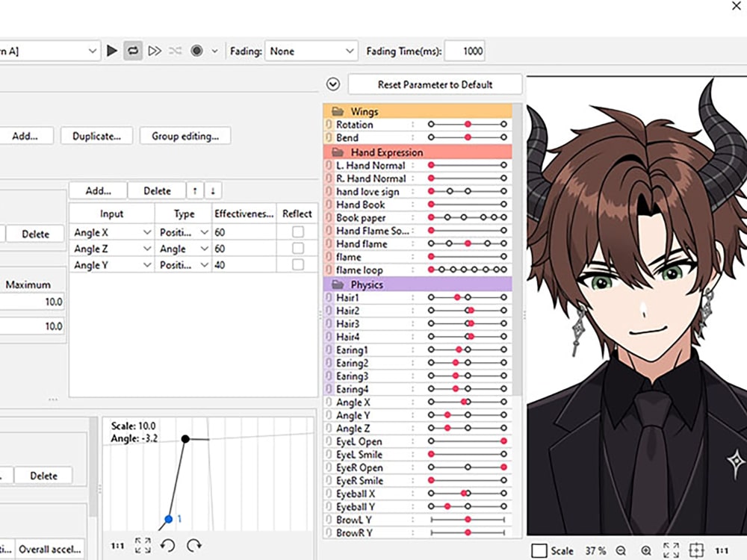This screenshot has height=560, width=747.
Task: Edit the first Maximum value 10.0
Action: (x=31, y=302)
